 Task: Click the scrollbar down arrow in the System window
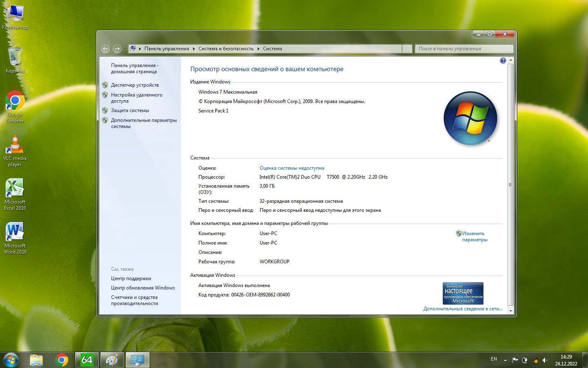(x=510, y=311)
